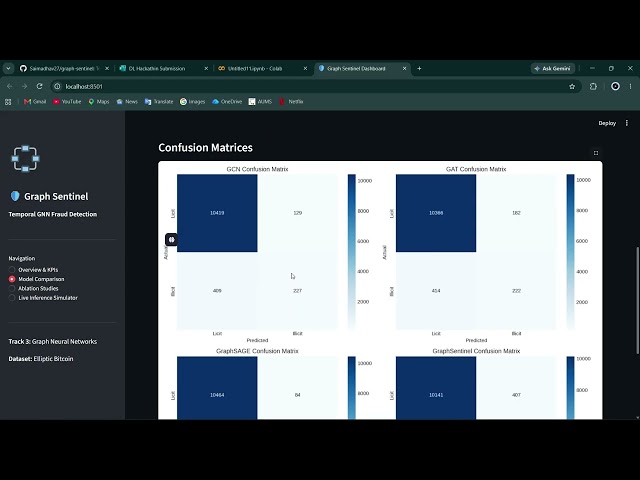Click the 10419 cell in GCN matrix
The width and height of the screenshot is (640, 480).
pos(217,213)
